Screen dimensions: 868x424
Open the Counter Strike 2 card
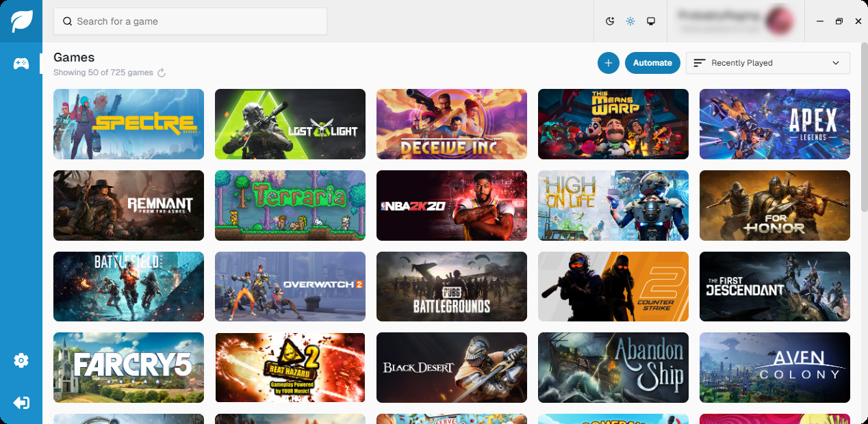[613, 287]
